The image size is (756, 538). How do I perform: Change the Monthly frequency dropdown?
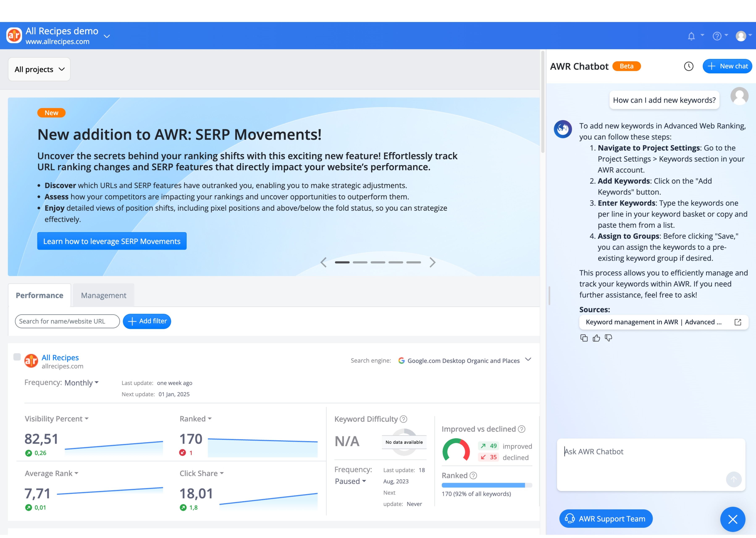81,383
